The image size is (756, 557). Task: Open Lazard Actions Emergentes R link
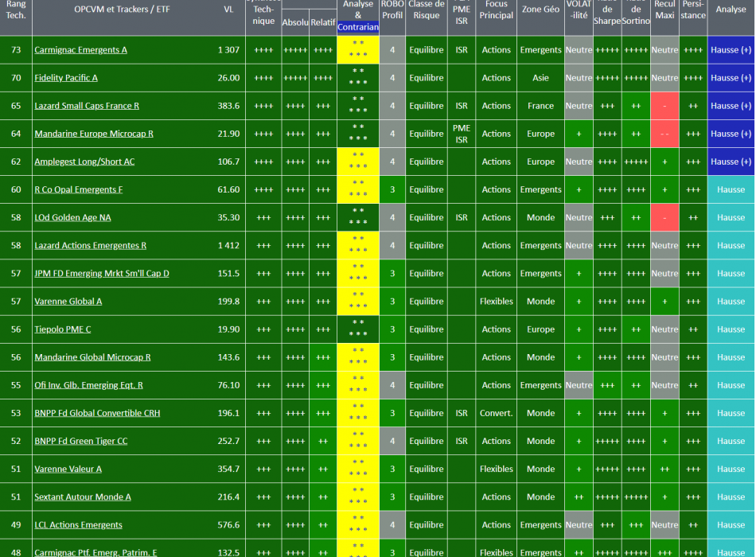(90, 245)
